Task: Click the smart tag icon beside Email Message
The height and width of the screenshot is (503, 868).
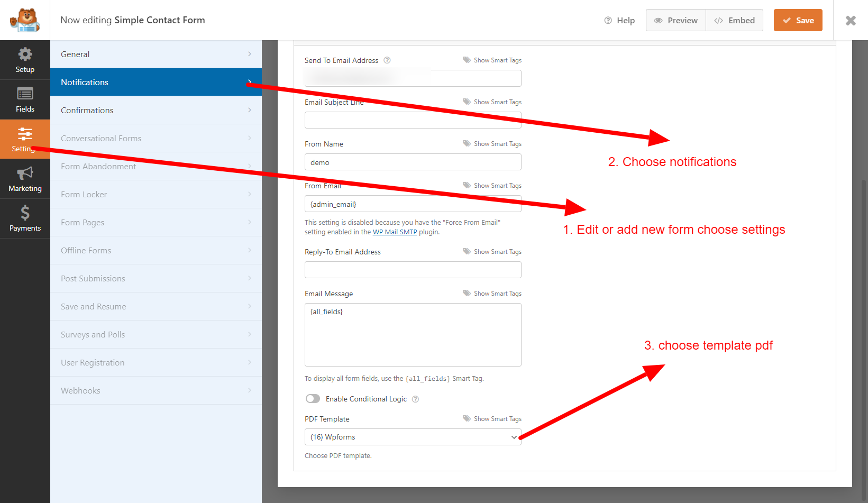Action: pyautogui.click(x=466, y=293)
